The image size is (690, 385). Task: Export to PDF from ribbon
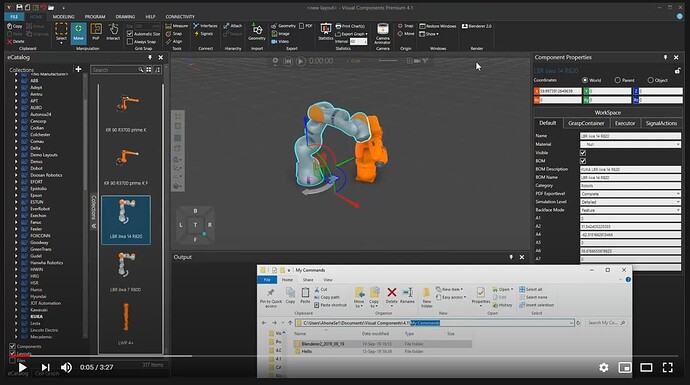(306, 26)
